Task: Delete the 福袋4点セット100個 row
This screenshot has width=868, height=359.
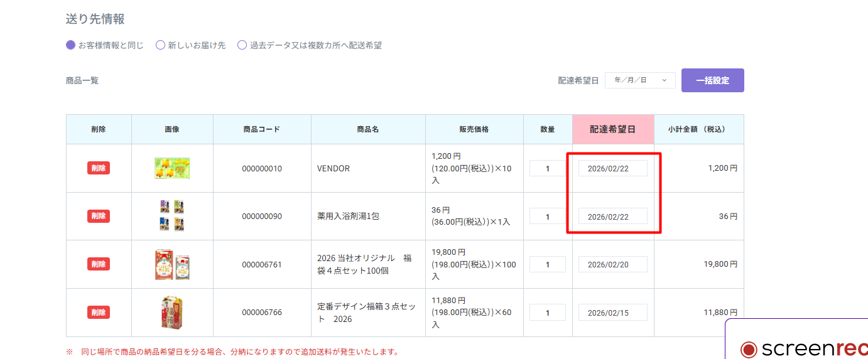Action: pos(99,264)
